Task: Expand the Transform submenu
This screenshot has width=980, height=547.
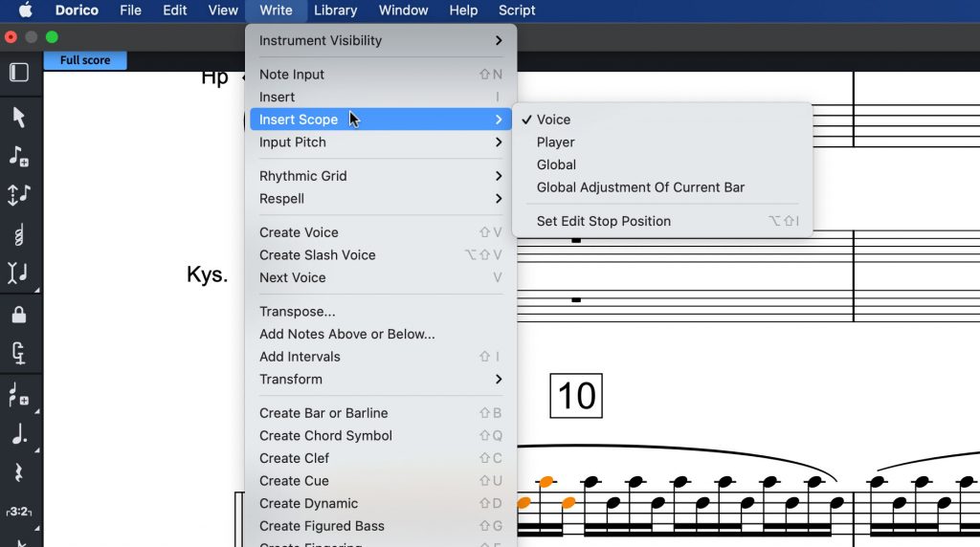Action: click(x=381, y=379)
